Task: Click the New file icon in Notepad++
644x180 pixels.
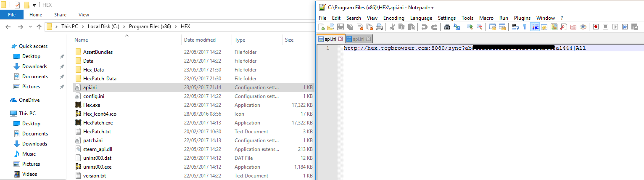Action: (x=321, y=27)
